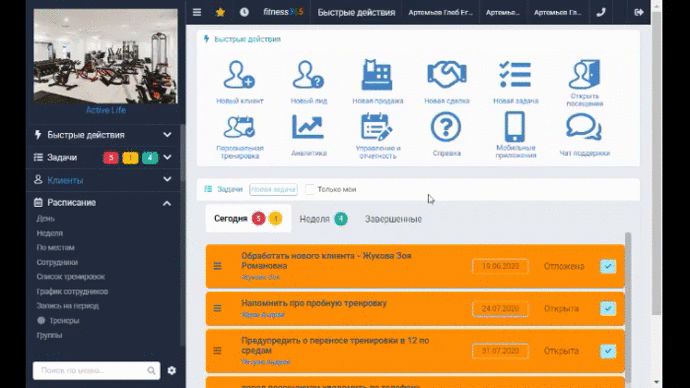Collapse the Расписание sidebar section
This screenshot has width=690, height=388.
167,203
